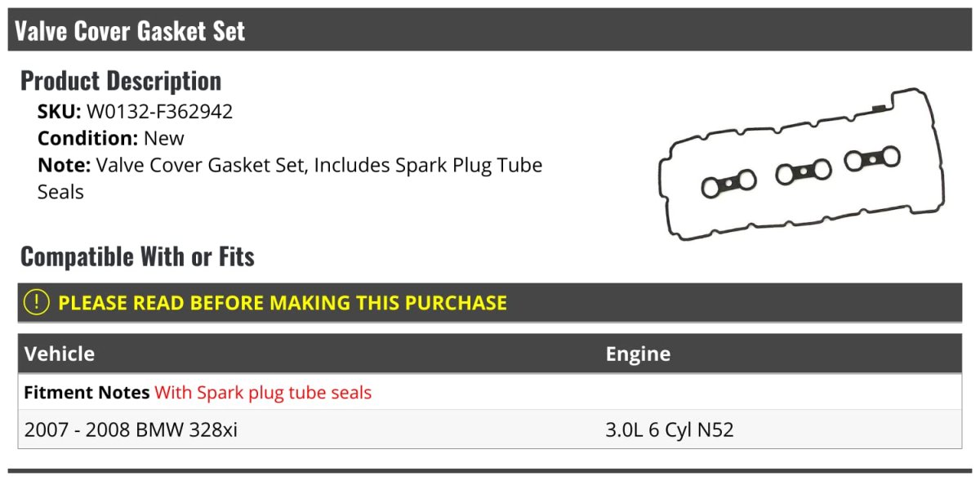Click the Fitment Notes label
Image resolution: width=980 pixels, height=481 pixels.
click(x=87, y=393)
